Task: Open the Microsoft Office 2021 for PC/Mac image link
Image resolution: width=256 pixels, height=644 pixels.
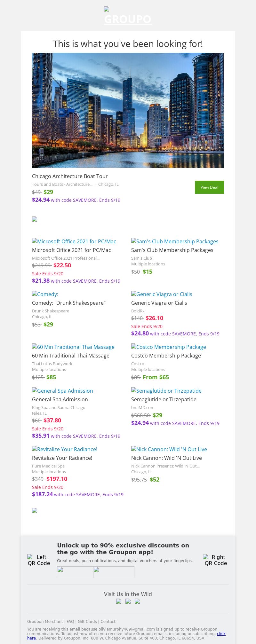Action: [x=74, y=241]
